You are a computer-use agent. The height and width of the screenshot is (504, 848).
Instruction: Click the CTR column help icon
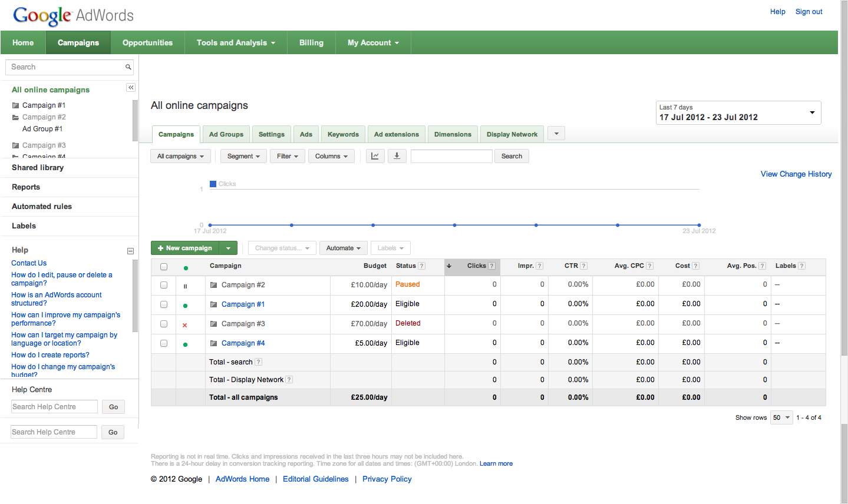[583, 266]
